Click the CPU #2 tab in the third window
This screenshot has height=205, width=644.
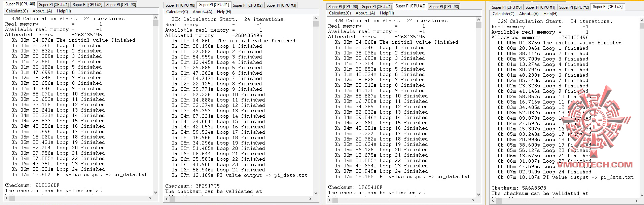point(410,6)
